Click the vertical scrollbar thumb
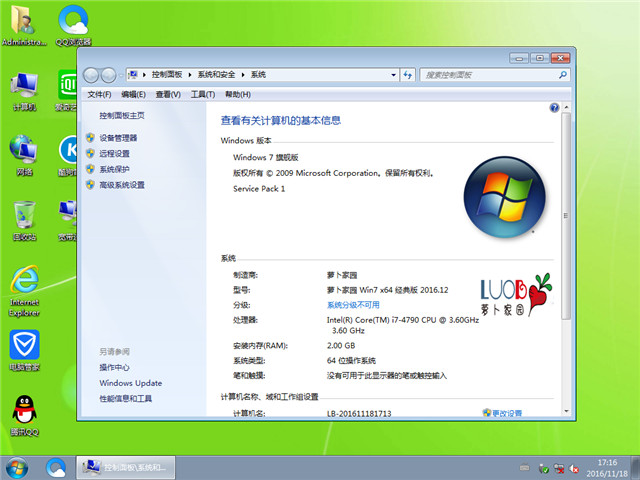Image resolution: width=640 pixels, height=480 pixels. [566, 216]
